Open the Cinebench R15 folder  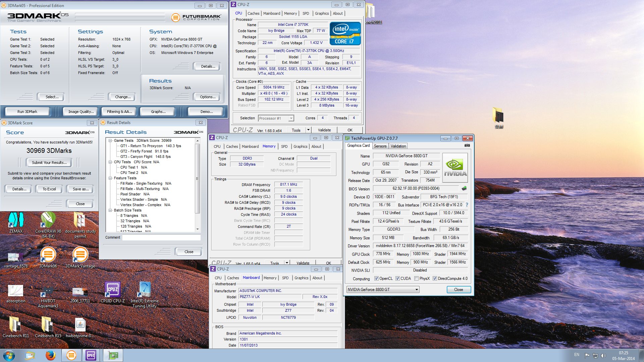coord(48,327)
